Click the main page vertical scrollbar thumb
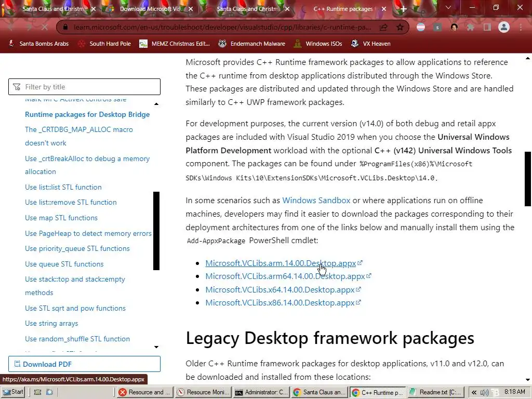The image size is (532, 399). (x=528, y=179)
